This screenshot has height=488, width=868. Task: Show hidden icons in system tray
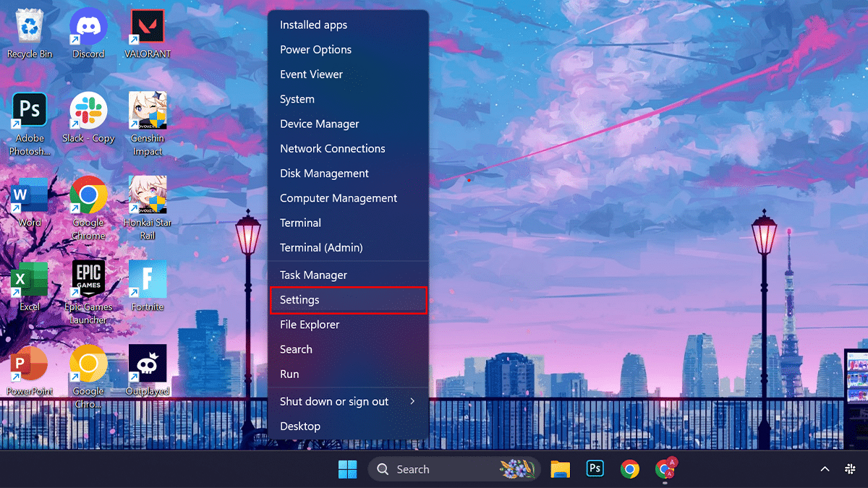(825, 469)
